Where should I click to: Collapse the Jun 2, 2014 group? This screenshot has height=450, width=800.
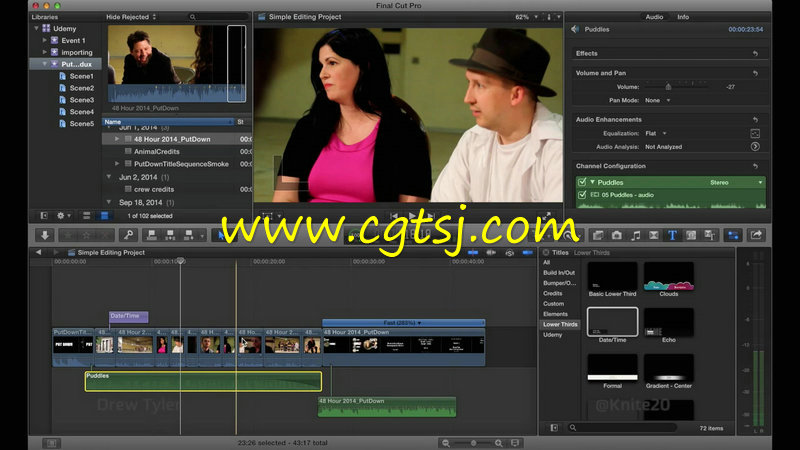pyautogui.click(x=109, y=177)
